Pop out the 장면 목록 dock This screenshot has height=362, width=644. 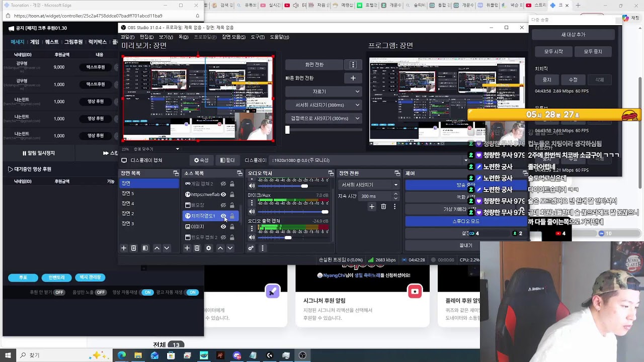pos(176,173)
